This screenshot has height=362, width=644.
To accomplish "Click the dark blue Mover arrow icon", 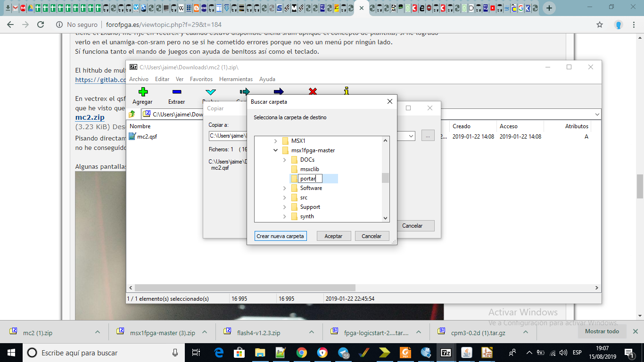I will tap(279, 91).
